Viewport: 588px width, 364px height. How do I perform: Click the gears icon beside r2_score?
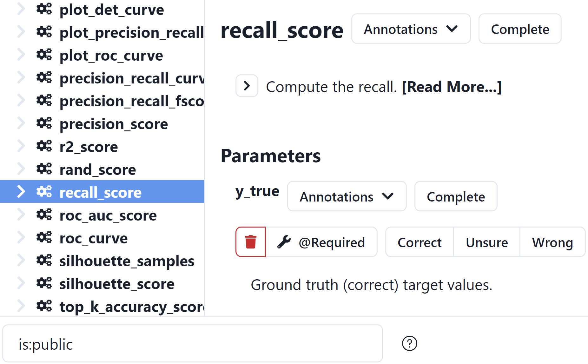(44, 147)
